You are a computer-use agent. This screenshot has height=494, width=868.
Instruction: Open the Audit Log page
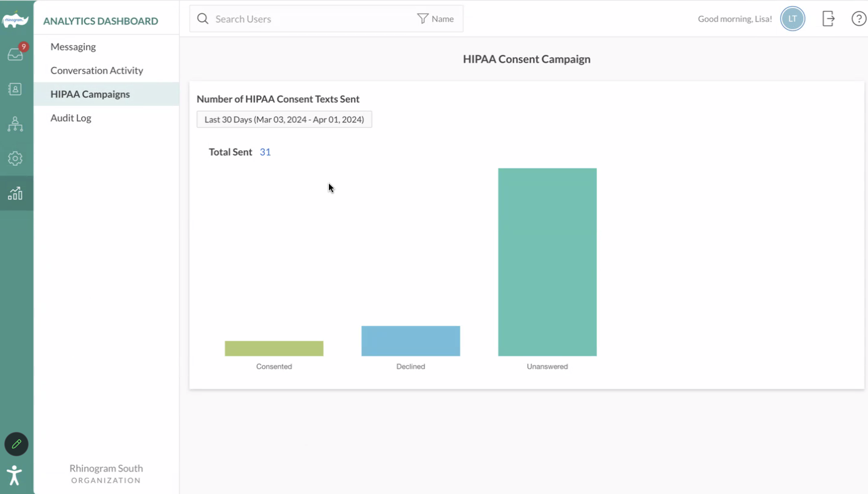(71, 118)
